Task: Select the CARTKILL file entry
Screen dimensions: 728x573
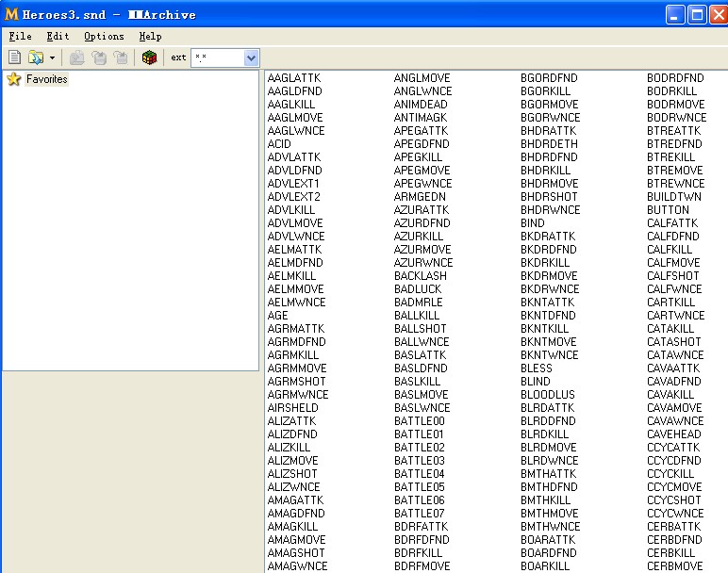Action: point(670,302)
